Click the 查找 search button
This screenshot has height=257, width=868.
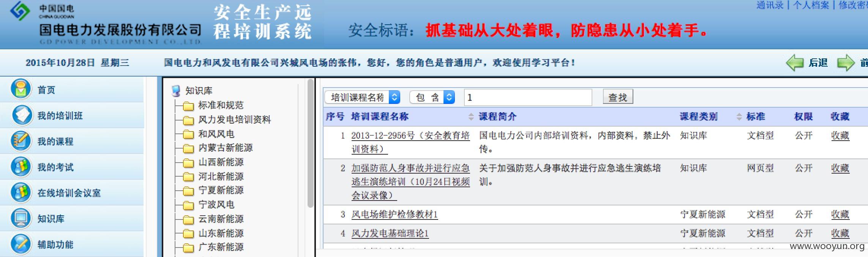click(x=618, y=97)
